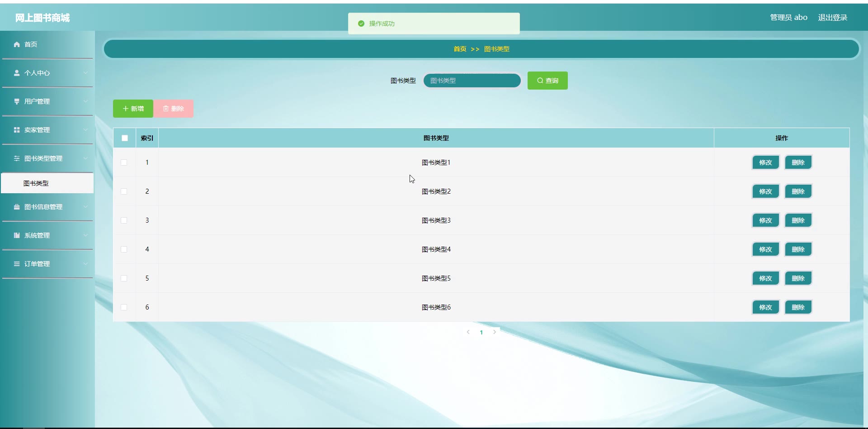
Task: Click 退出登录 link
Action: click(x=832, y=18)
